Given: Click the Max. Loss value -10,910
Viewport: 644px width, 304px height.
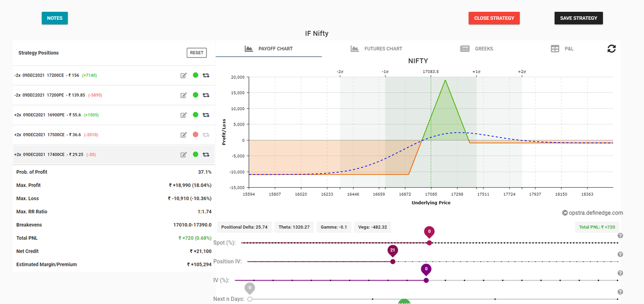Looking at the screenshot, I should pyautogui.click(x=189, y=198).
